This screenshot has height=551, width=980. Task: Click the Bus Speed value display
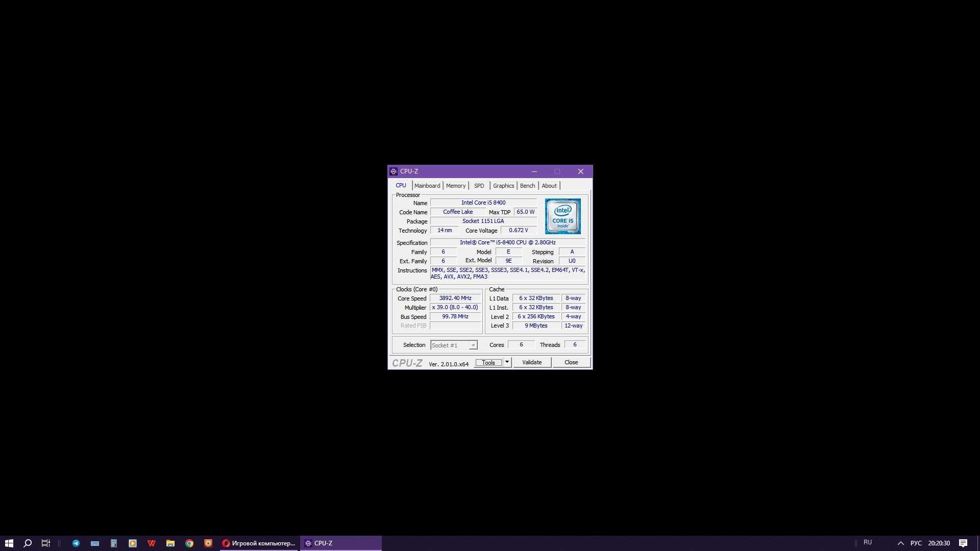click(454, 316)
